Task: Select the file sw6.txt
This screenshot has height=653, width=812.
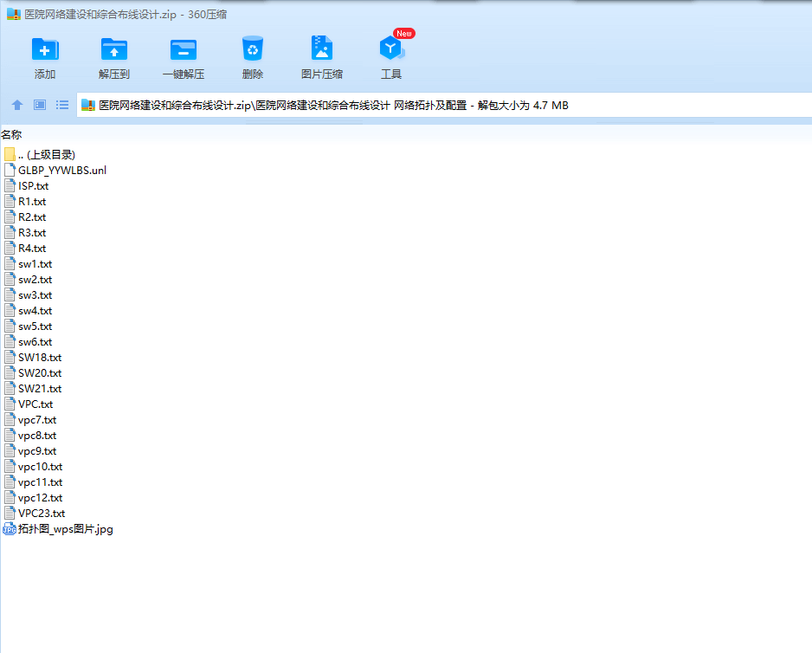Action: (28, 341)
